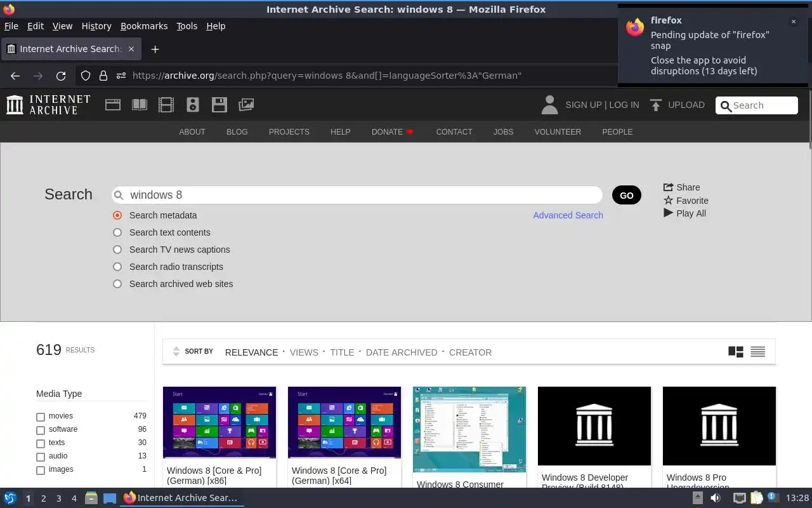
Task: Open the Edit menu
Action: click(36, 26)
